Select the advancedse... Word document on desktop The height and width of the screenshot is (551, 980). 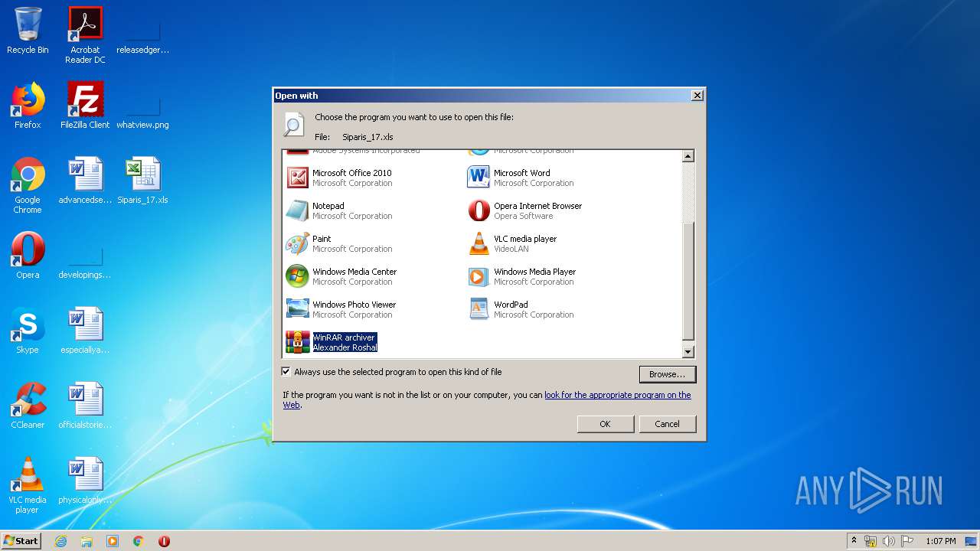[85, 181]
